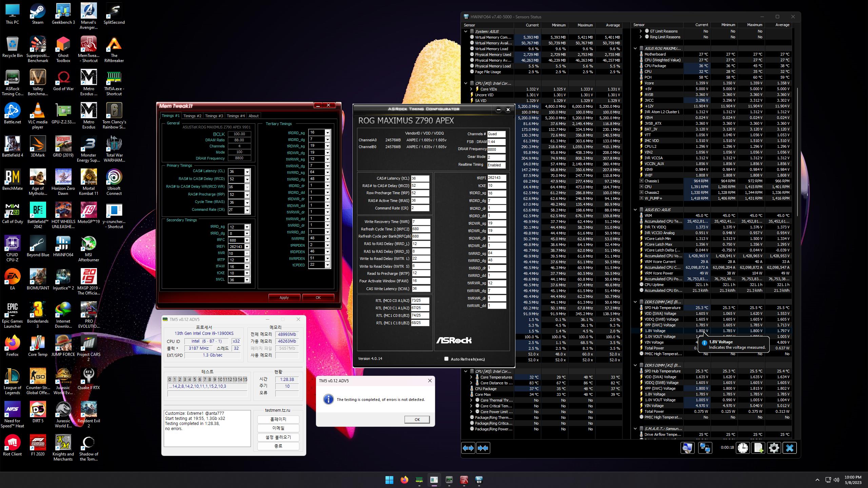Click 이메일 button in TM5
Viewport: 868px width, 488px height.
click(278, 428)
